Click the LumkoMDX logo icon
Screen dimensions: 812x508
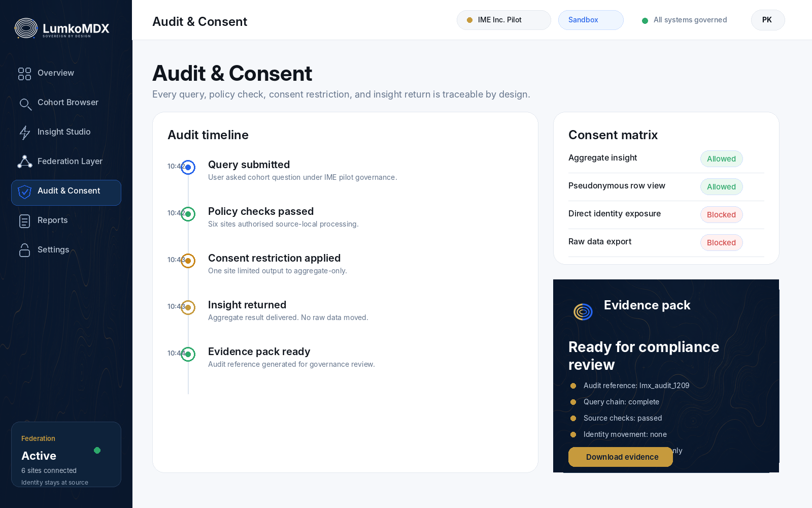(26, 28)
